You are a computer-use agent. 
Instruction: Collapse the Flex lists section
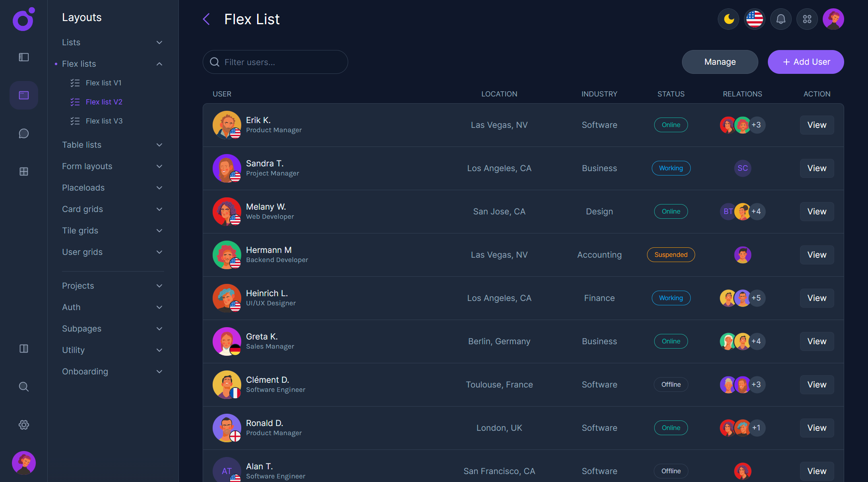pos(159,64)
